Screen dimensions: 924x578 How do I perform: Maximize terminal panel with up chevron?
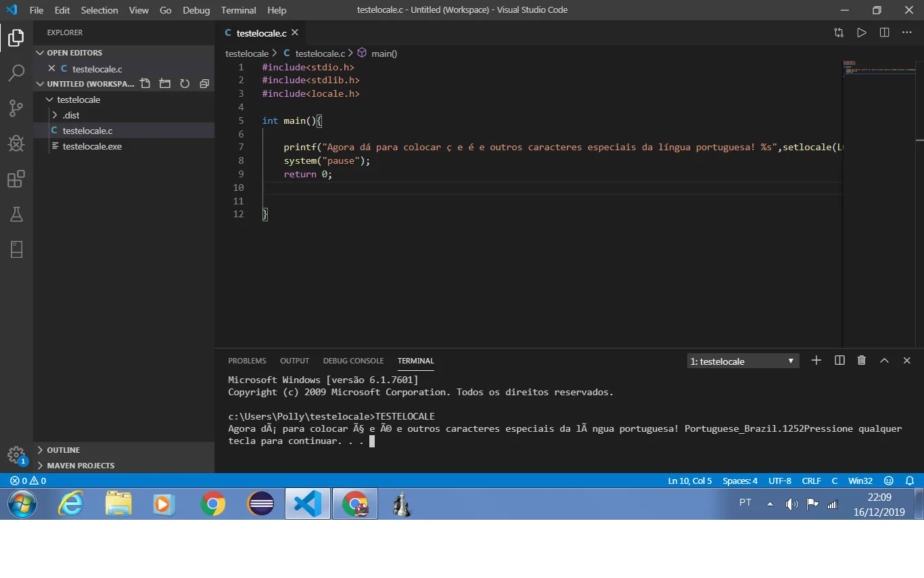884,361
